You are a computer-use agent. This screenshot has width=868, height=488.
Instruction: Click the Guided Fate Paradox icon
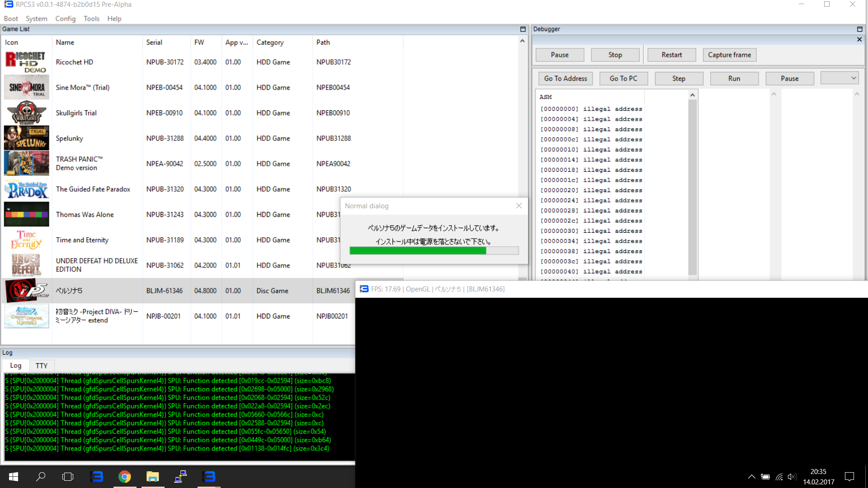26,189
